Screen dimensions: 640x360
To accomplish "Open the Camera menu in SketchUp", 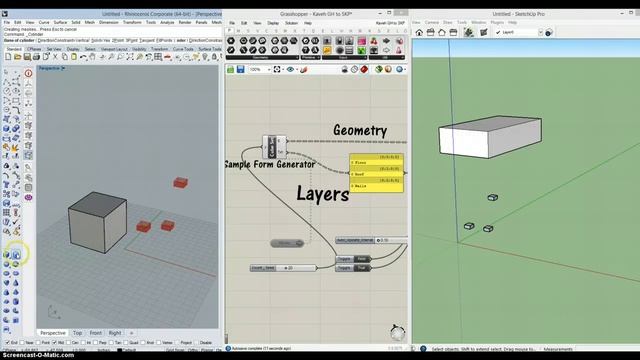I will (x=431, y=22).
